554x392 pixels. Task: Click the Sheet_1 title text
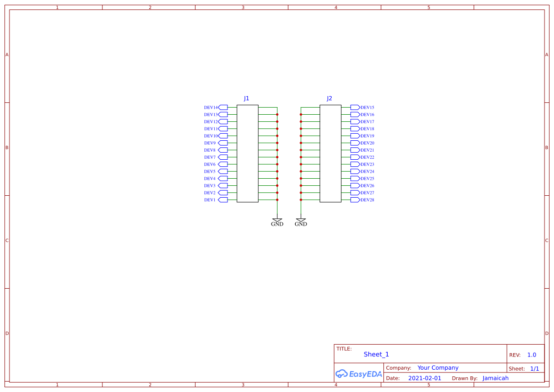click(376, 354)
